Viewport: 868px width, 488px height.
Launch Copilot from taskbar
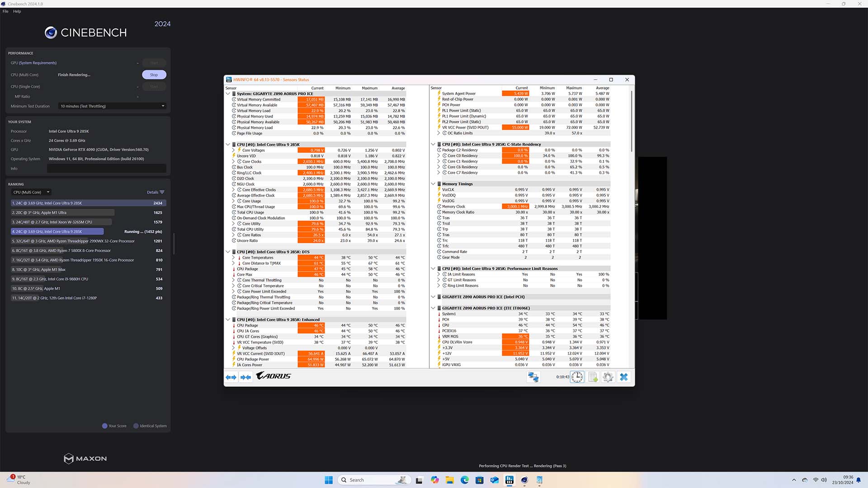click(434, 480)
